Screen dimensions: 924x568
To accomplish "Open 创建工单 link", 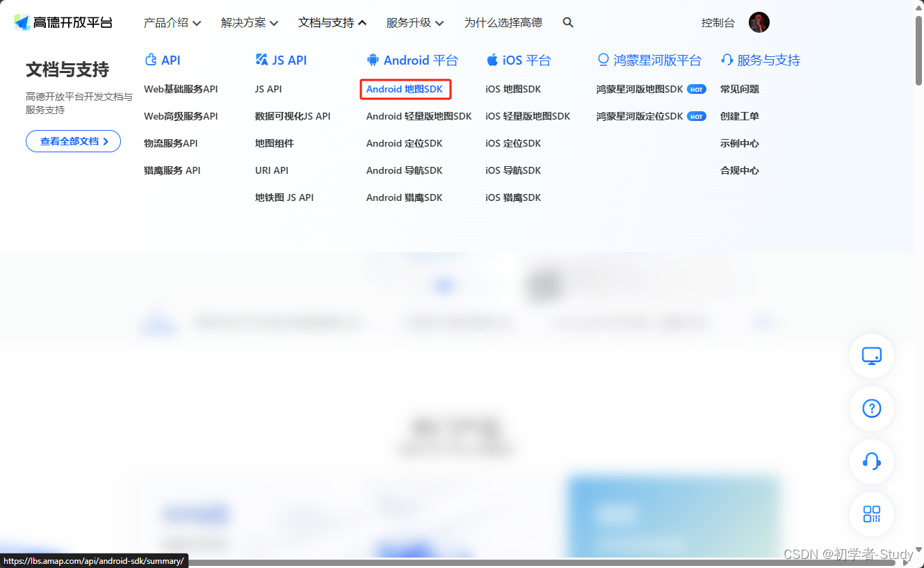I will coord(740,116).
